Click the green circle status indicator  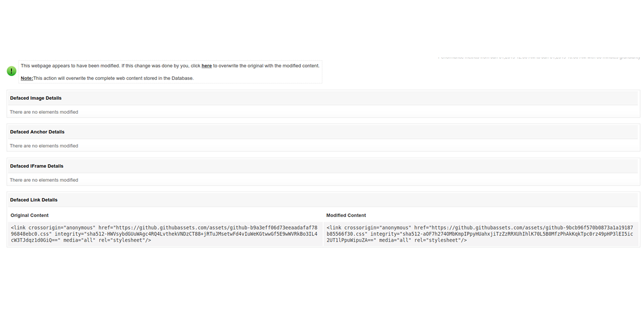point(11,71)
